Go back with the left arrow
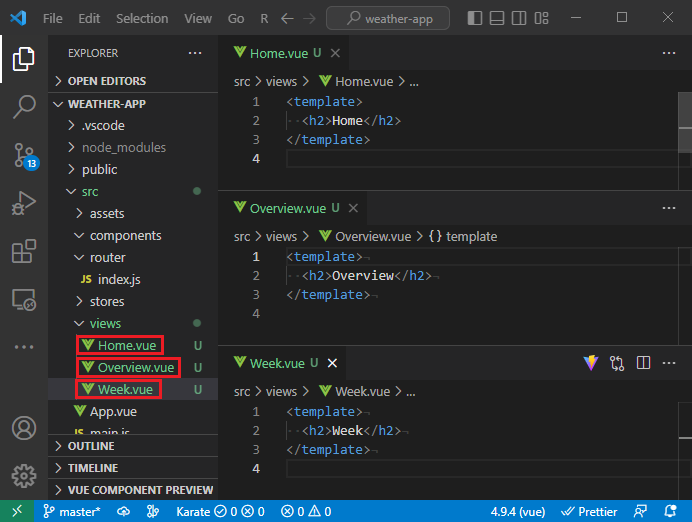This screenshot has width=692, height=522. point(287,19)
